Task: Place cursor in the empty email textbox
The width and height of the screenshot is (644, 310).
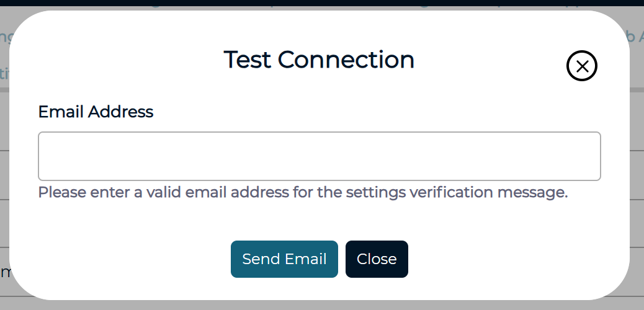Action: [320, 156]
